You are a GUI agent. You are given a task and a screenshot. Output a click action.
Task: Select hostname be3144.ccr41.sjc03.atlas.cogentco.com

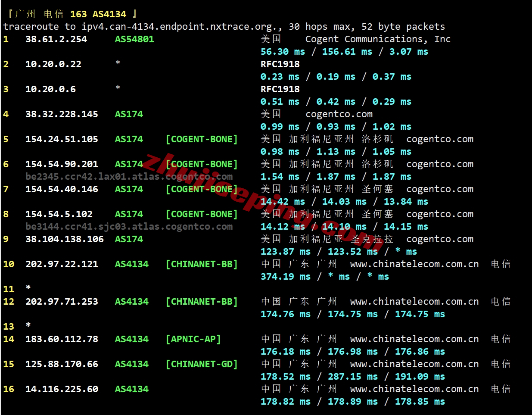tap(129, 227)
